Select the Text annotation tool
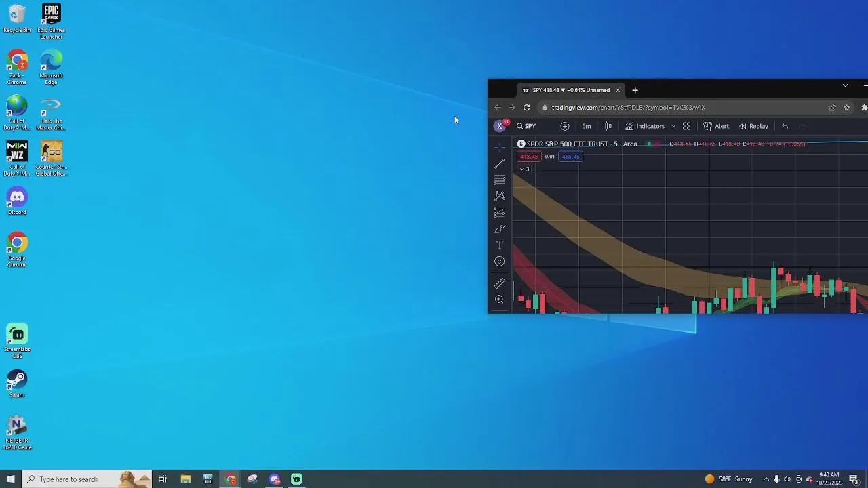The height and width of the screenshot is (488, 868). 500,245
